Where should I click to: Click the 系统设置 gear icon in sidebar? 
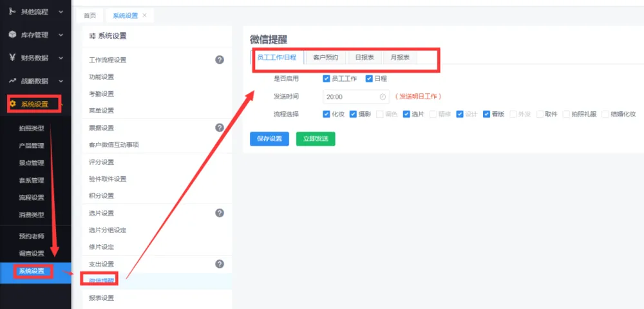click(12, 104)
